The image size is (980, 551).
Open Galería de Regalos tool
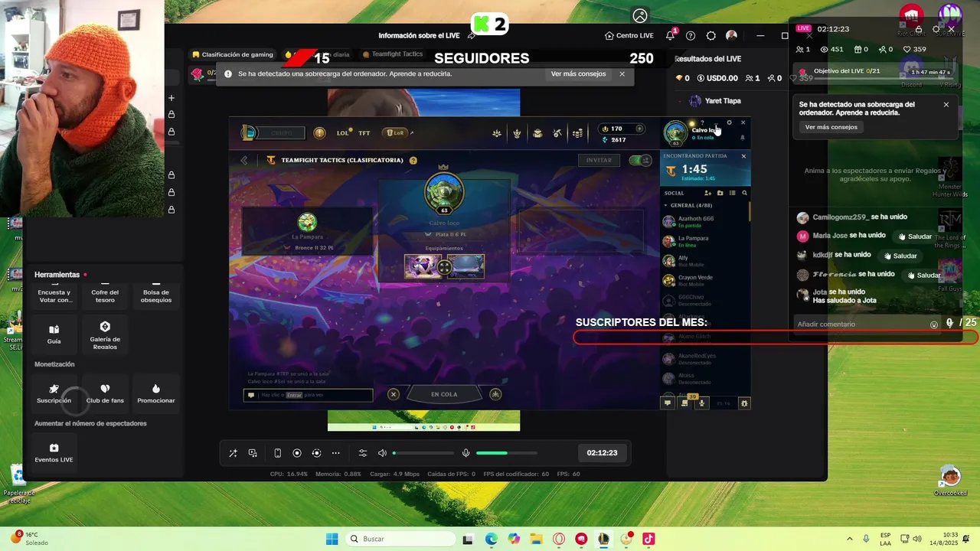pyautogui.click(x=105, y=334)
